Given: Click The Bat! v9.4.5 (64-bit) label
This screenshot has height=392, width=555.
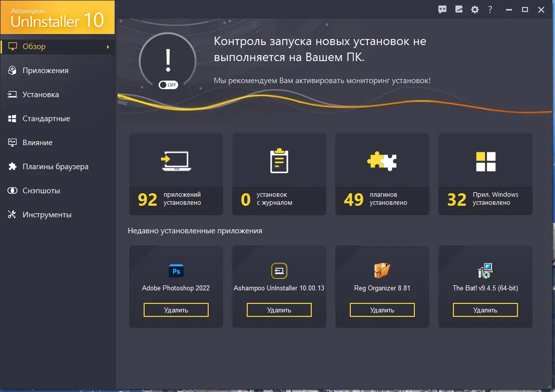Looking at the screenshot, I should [x=485, y=288].
